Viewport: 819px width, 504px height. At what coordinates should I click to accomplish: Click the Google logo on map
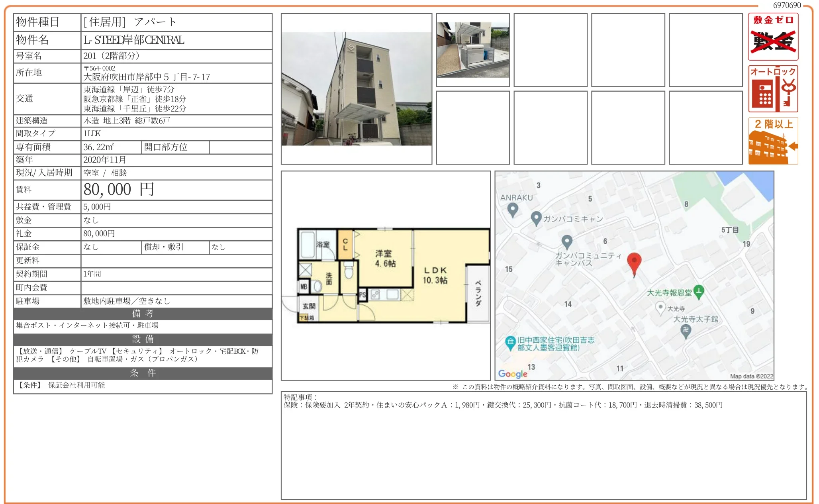513,374
